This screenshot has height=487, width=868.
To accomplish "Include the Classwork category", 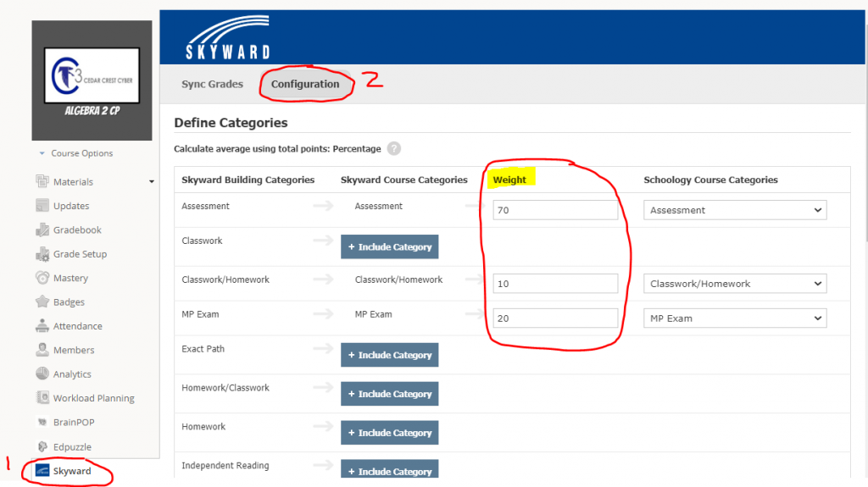I will point(390,246).
